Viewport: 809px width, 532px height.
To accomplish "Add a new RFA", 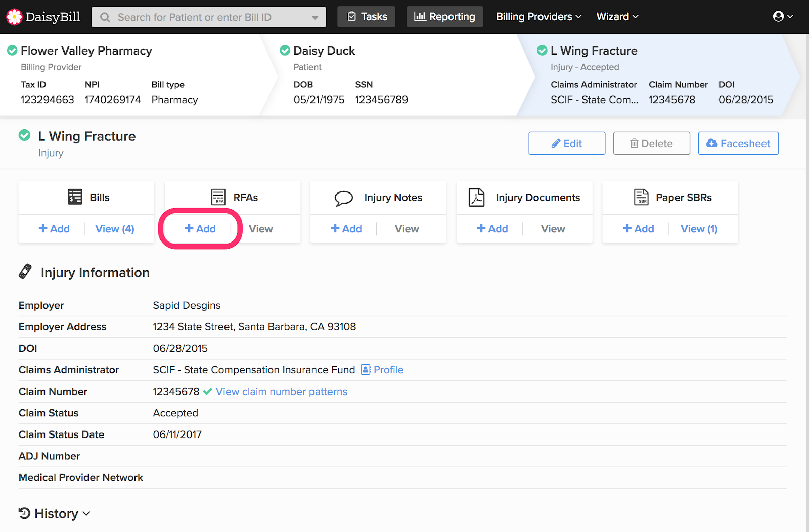I will tap(200, 229).
